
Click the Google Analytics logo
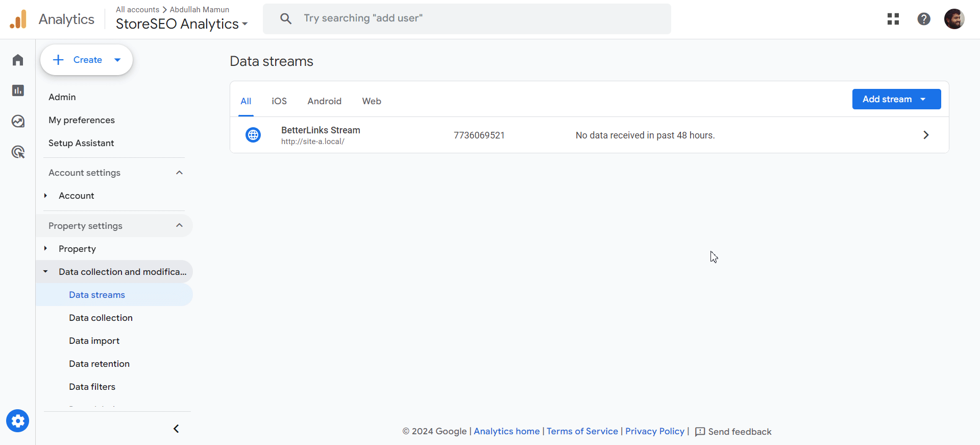pos(18,19)
